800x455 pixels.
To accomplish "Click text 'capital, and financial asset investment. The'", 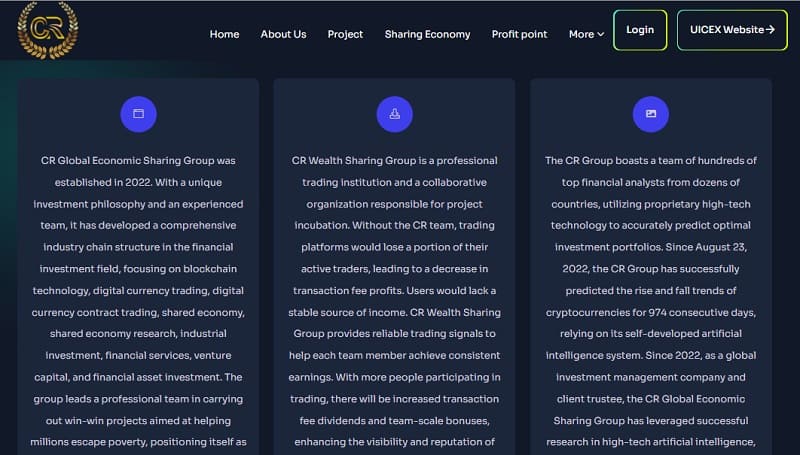I will tap(138, 377).
